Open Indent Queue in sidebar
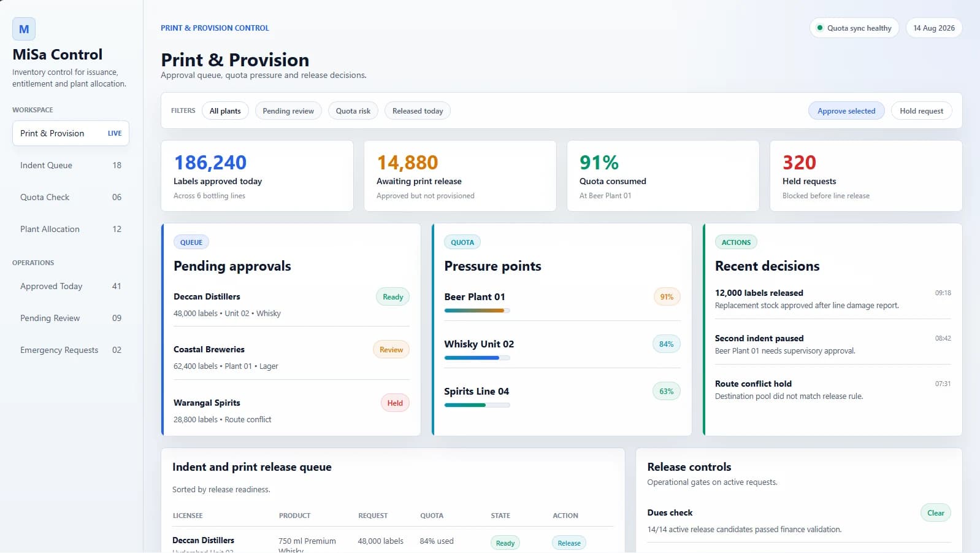The width and height of the screenshot is (980, 553). point(71,165)
